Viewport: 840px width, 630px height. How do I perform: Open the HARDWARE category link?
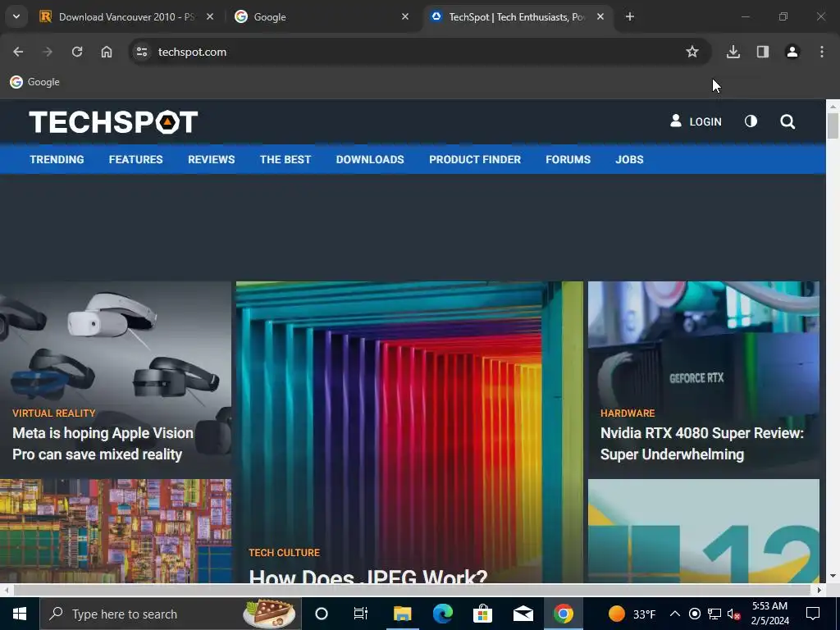click(x=628, y=413)
